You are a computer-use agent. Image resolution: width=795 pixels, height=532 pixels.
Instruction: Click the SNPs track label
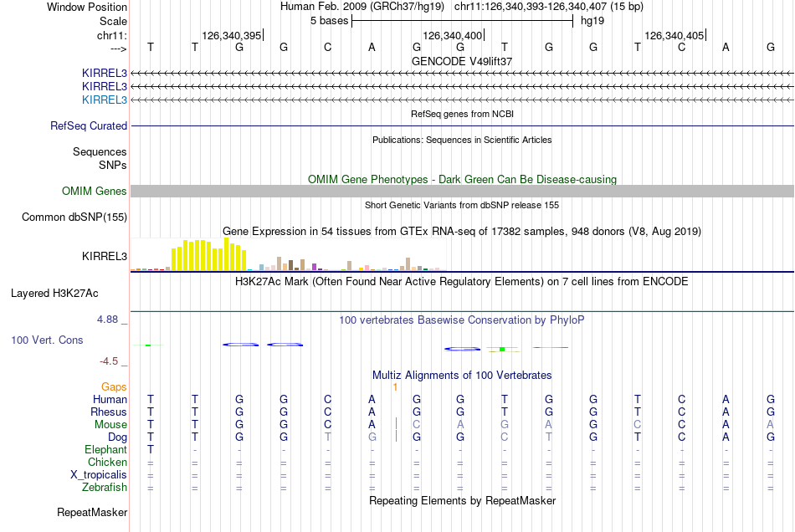113,165
